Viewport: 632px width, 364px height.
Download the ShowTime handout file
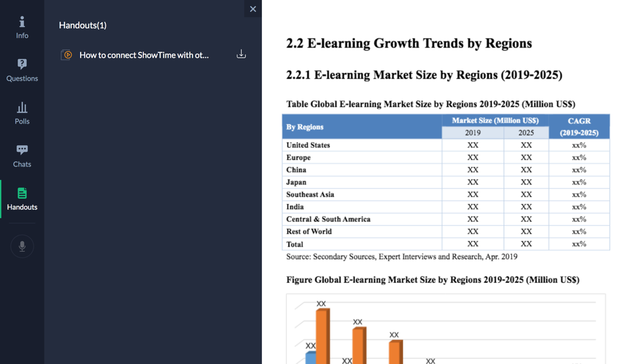pos(241,54)
